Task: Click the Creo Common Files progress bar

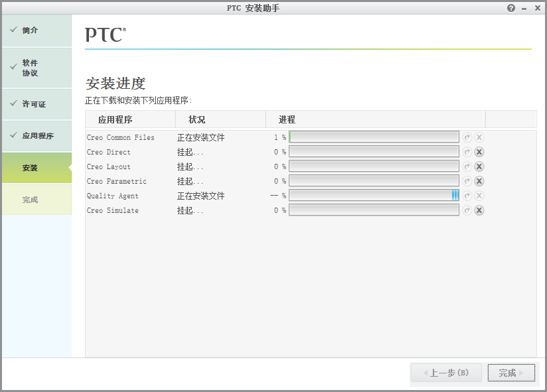Action: pyautogui.click(x=374, y=137)
